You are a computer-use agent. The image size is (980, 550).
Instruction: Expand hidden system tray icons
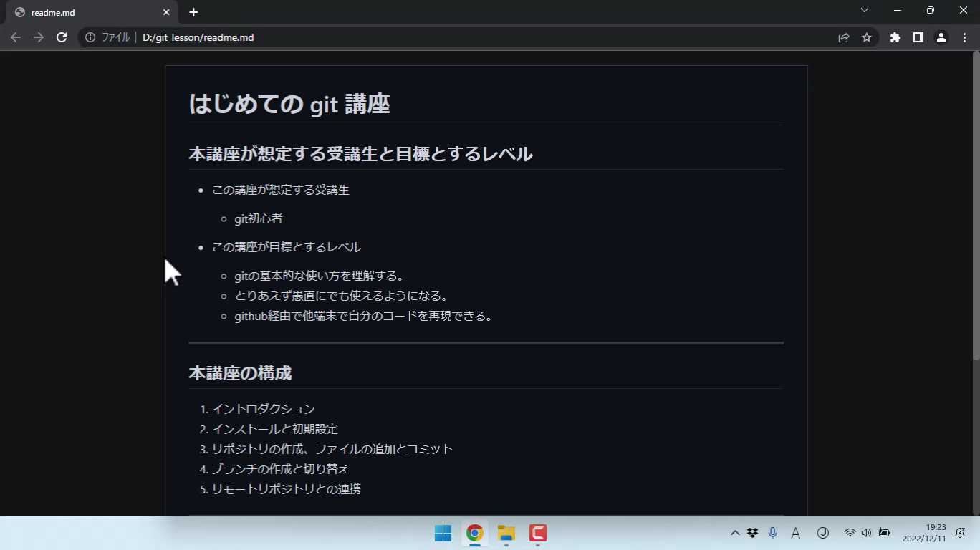click(x=735, y=533)
